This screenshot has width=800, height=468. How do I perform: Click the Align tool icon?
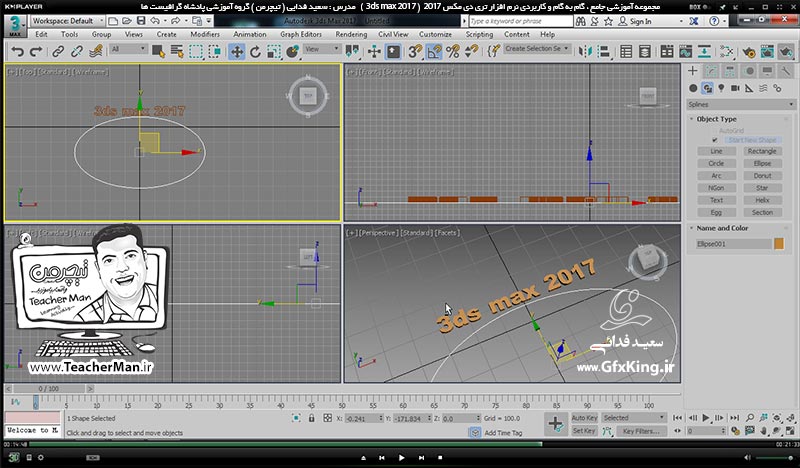604,52
